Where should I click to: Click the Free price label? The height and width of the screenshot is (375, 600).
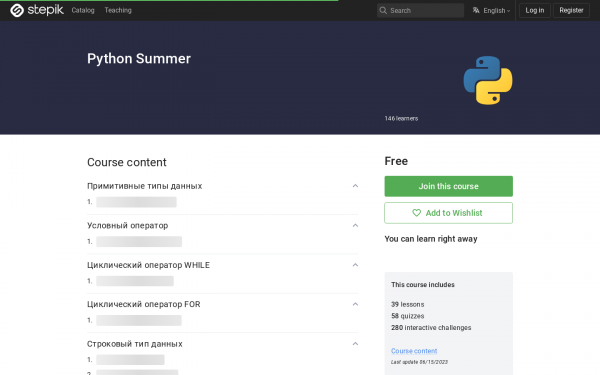point(396,161)
